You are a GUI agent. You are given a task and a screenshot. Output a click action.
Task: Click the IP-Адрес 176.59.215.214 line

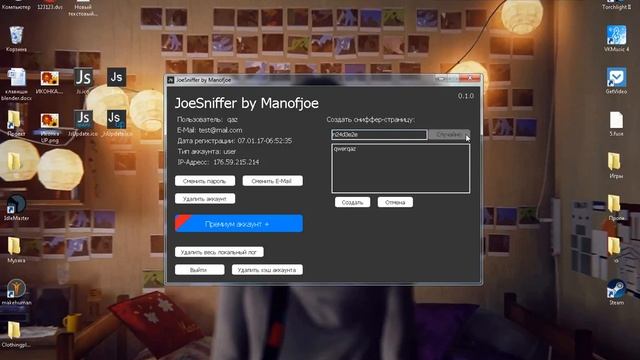218,162
